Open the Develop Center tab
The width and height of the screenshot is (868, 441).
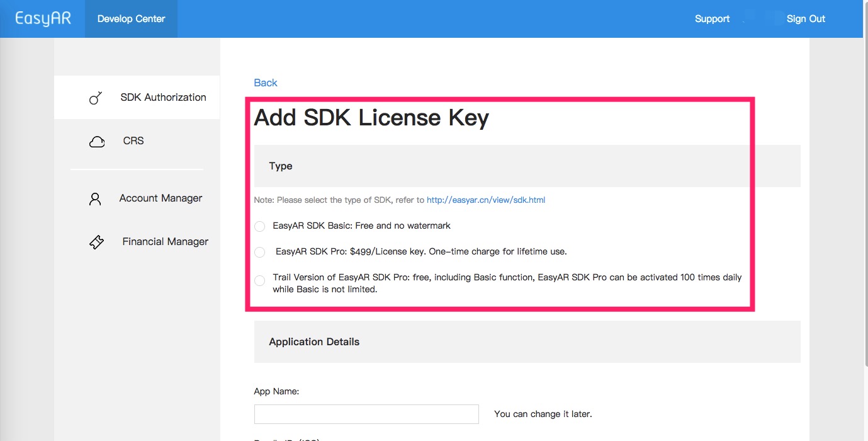(131, 19)
